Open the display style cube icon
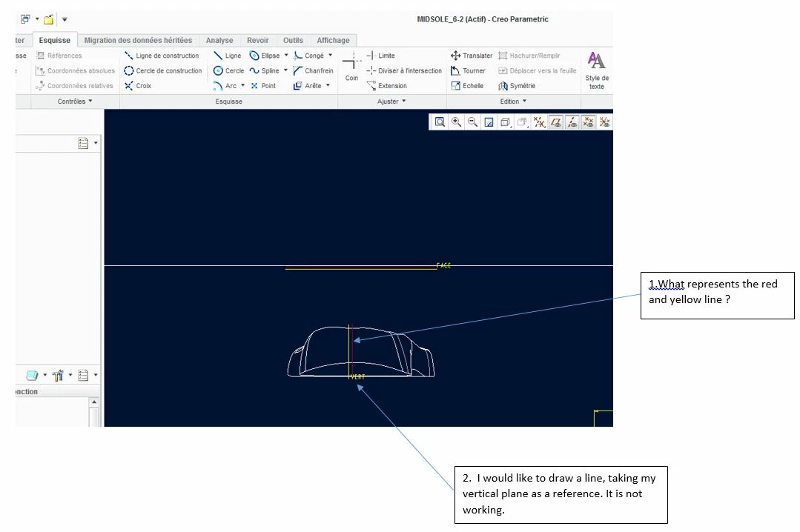This screenshot has height=532, width=800. tap(505, 122)
